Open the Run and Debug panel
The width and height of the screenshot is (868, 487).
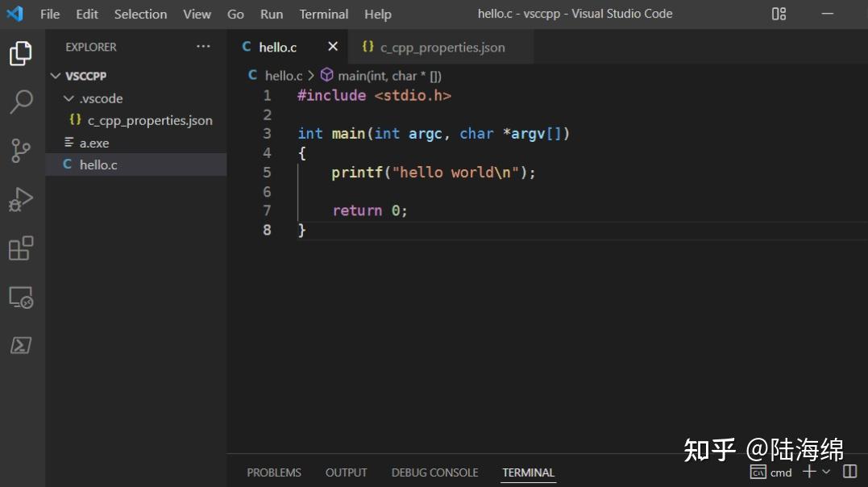21,199
